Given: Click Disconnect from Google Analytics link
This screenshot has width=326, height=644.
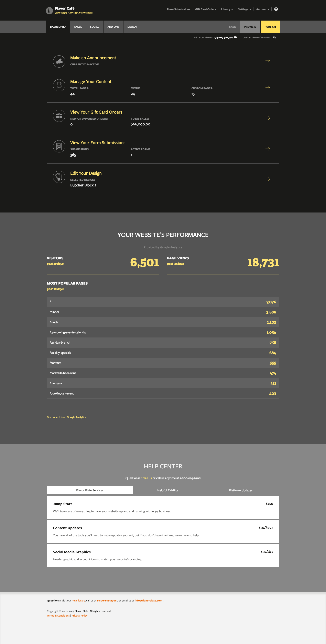Looking at the screenshot, I should coord(67,417).
